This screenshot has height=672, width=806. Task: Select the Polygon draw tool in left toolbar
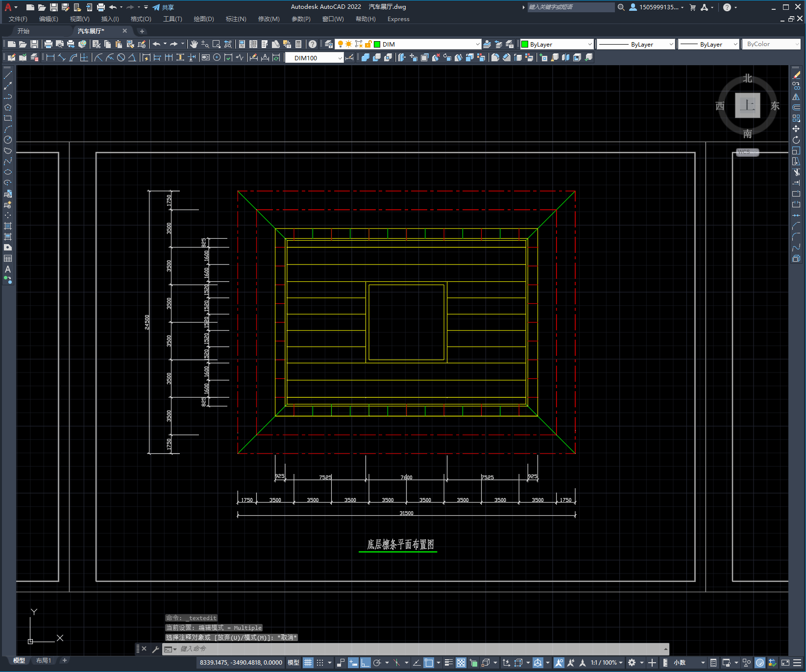click(x=8, y=107)
